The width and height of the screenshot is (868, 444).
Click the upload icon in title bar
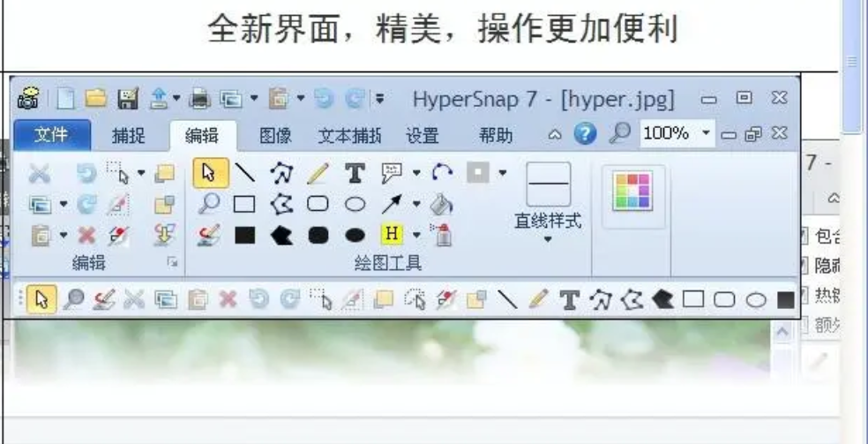160,99
